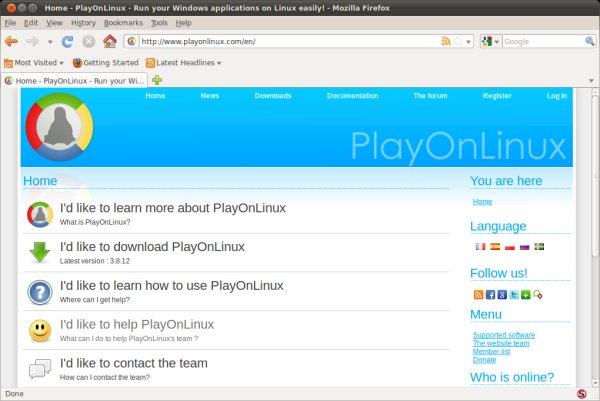Click the blue question mark help icon
The width and height of the screenshot is (600, 401).
[40, 292]
